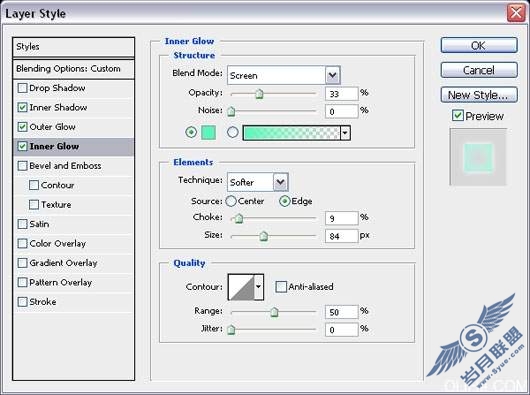Click the Opacity slider handle
530x395 pixels.
[259, 94]
